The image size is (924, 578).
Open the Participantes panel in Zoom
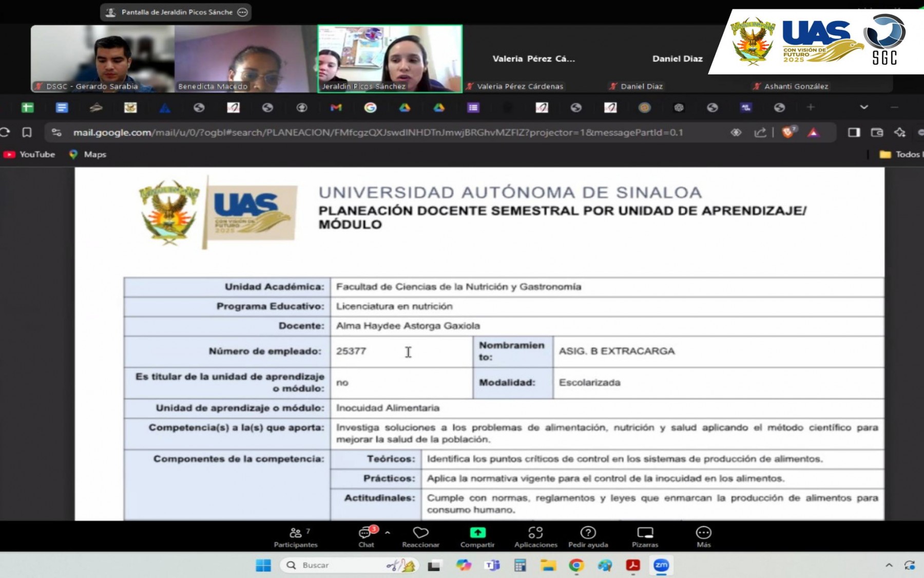296,537
